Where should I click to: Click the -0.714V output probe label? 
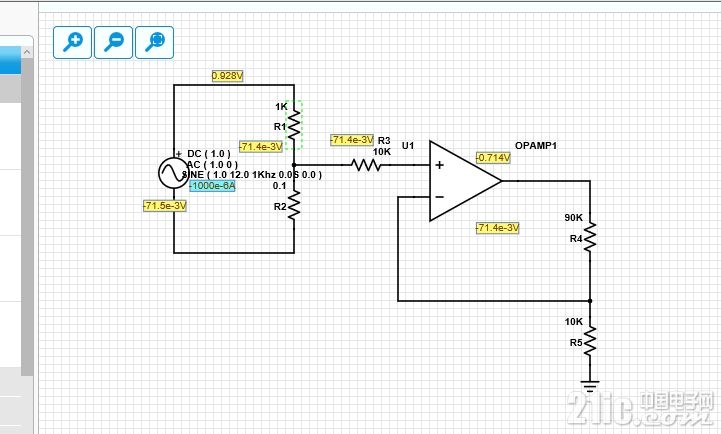point(493,158)
